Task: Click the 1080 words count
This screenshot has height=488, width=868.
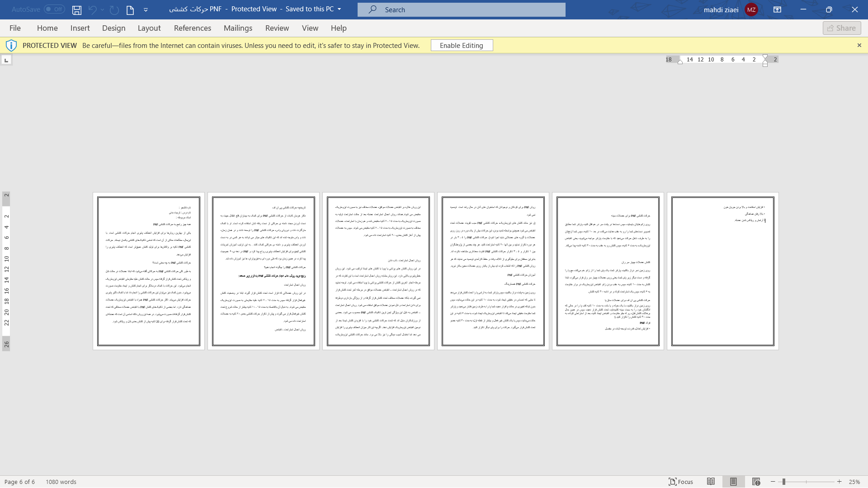Action: click(x=61, y=482)
